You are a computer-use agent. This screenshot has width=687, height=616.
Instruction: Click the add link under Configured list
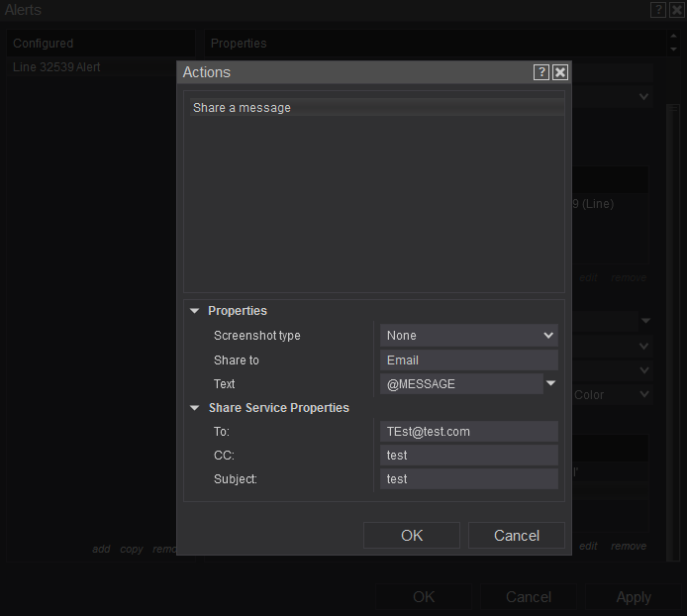[x=101, y=549]
